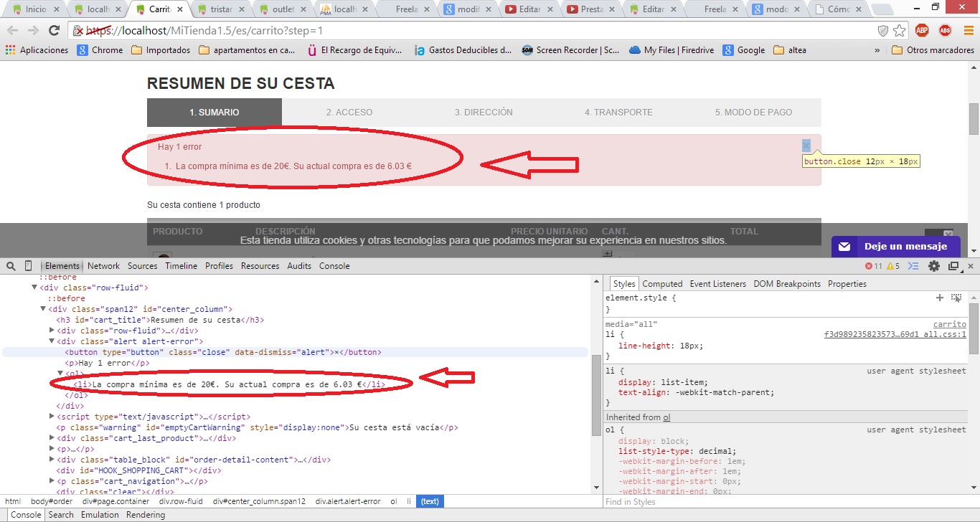
Task: Dismiss error alert close button
Action: point(806,146)
